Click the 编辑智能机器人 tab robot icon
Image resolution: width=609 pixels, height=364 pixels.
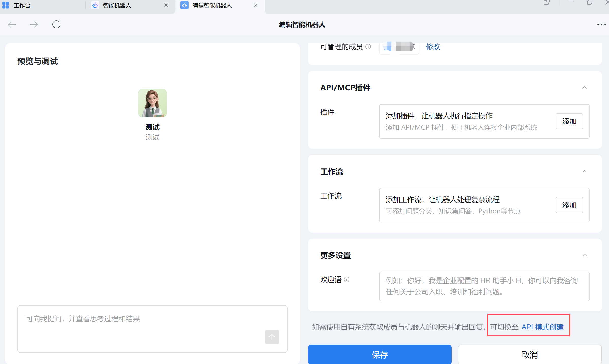pyautogui.click(x=185, y=5)
